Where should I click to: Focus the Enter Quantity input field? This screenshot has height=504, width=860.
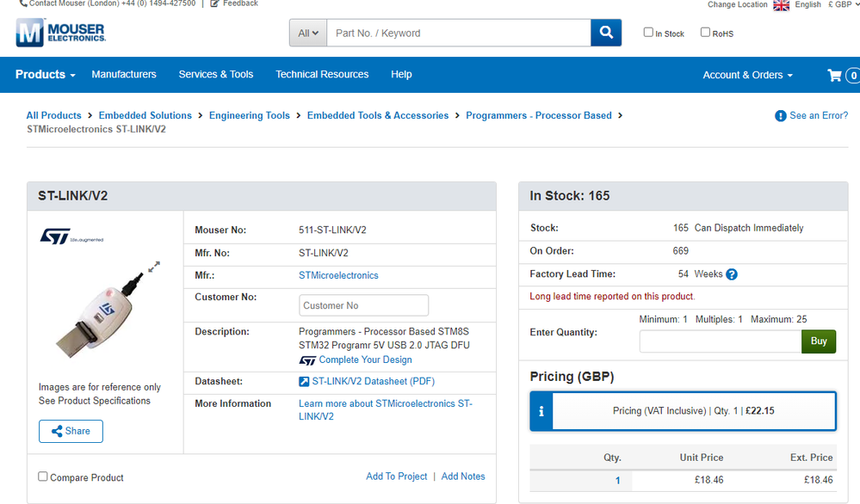coord(721,341)
